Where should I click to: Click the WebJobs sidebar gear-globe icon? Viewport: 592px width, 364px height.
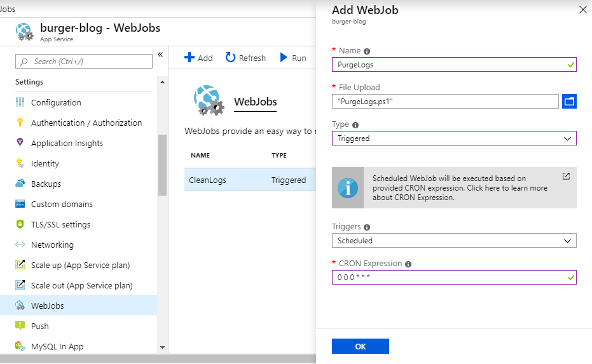pos(20,305)
